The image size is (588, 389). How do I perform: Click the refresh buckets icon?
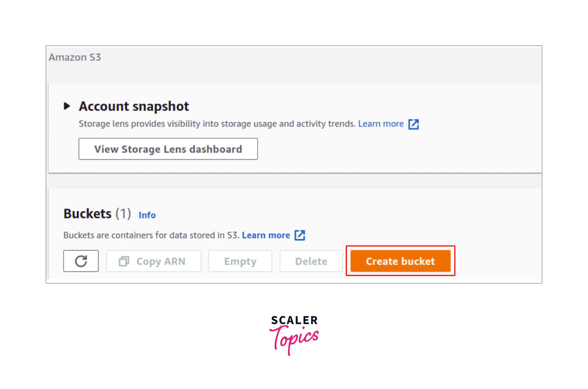pos(81,261)
